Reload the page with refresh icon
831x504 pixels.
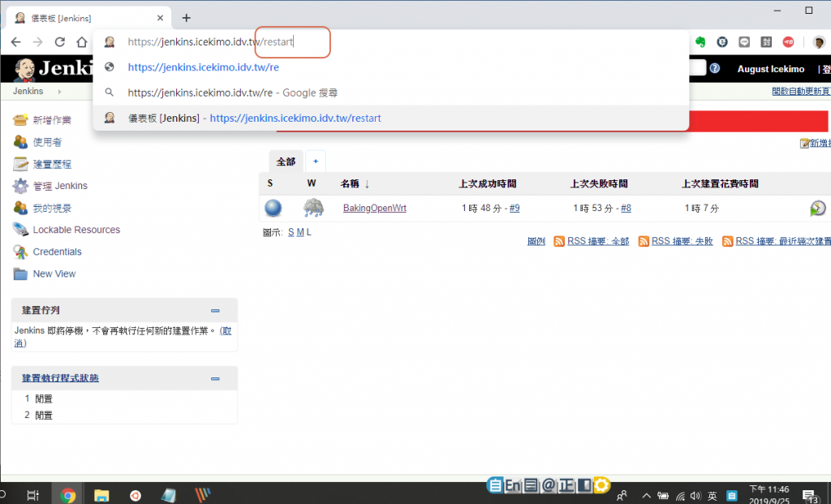[x=60, y=42]
